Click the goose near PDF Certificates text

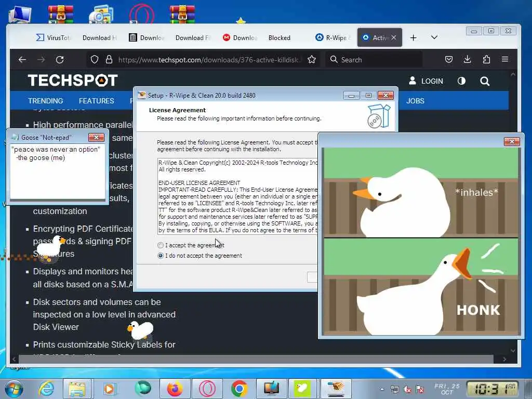51,248
